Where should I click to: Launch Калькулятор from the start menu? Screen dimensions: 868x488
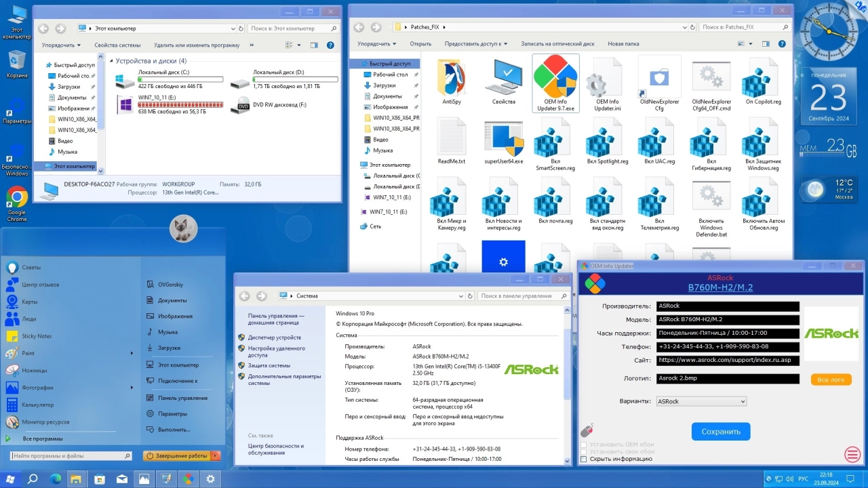point(37,405)
